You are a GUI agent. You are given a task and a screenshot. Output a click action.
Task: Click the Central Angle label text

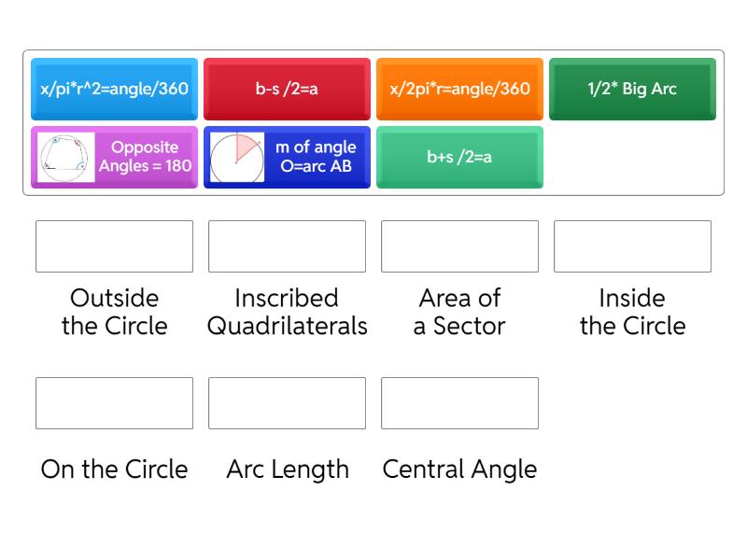coord(459,469)
